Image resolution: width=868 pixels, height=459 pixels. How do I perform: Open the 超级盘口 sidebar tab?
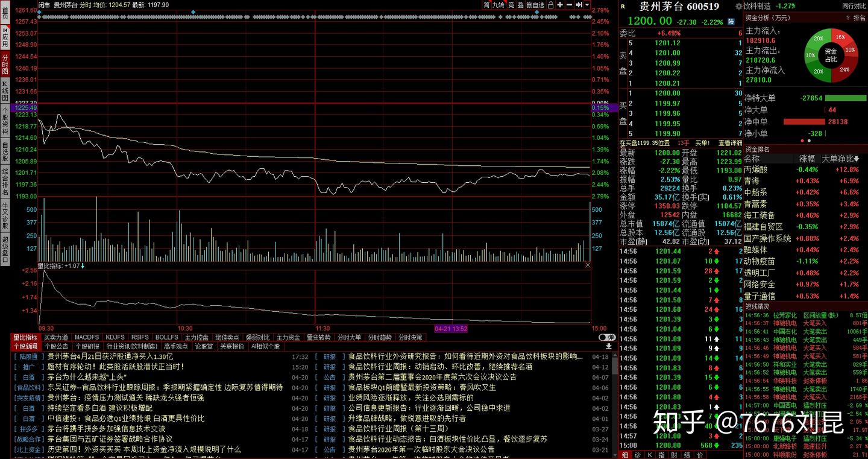(5, 248)
